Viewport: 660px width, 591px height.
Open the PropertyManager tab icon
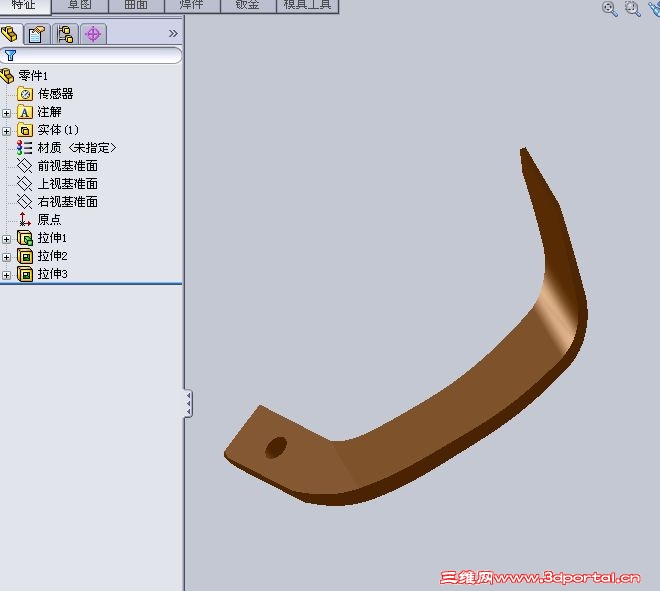pyautogui.click(x=37, y=34)
